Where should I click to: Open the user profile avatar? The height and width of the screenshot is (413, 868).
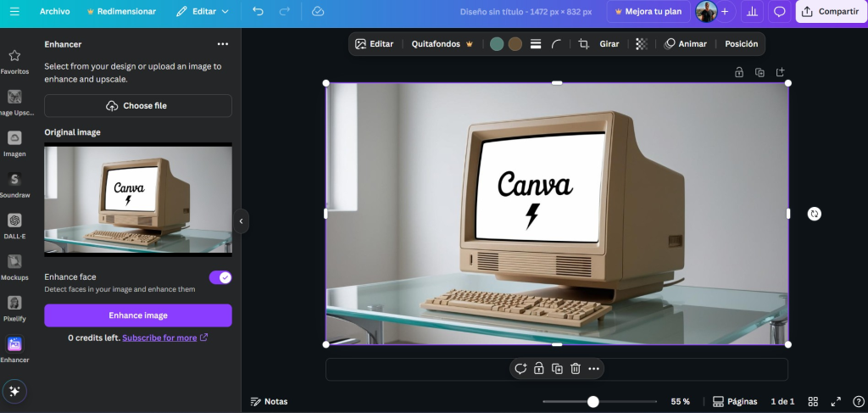click(x=706, y=12)
